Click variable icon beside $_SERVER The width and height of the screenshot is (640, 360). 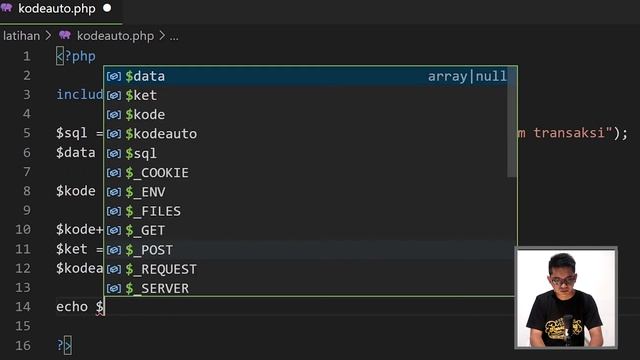point(114,288)
